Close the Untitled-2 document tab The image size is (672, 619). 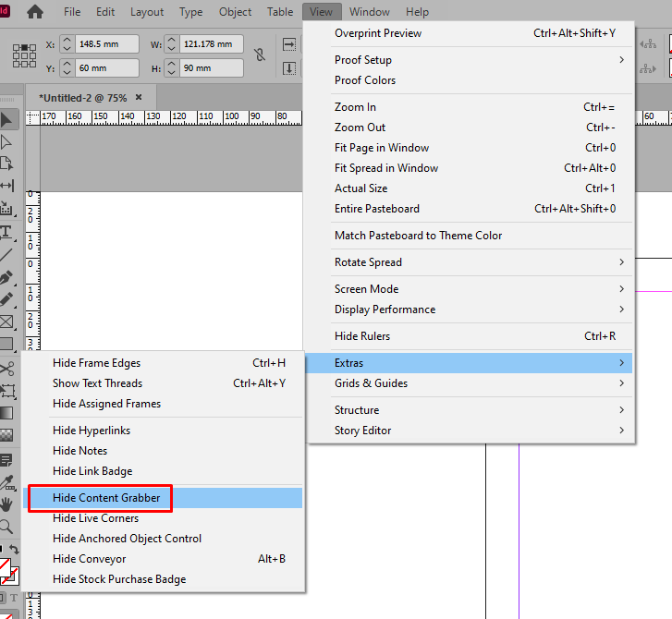(139, 97)
